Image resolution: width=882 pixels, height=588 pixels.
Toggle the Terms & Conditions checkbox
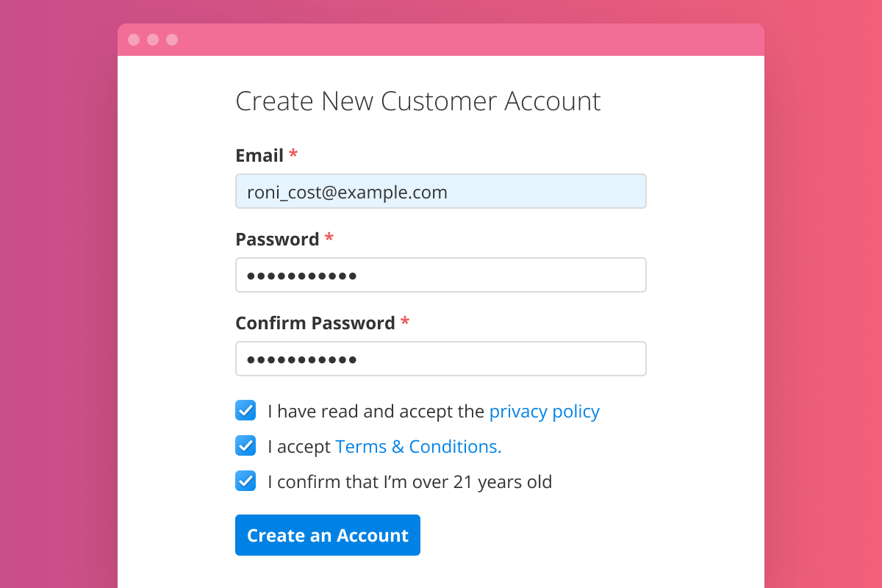coord(245,446)
